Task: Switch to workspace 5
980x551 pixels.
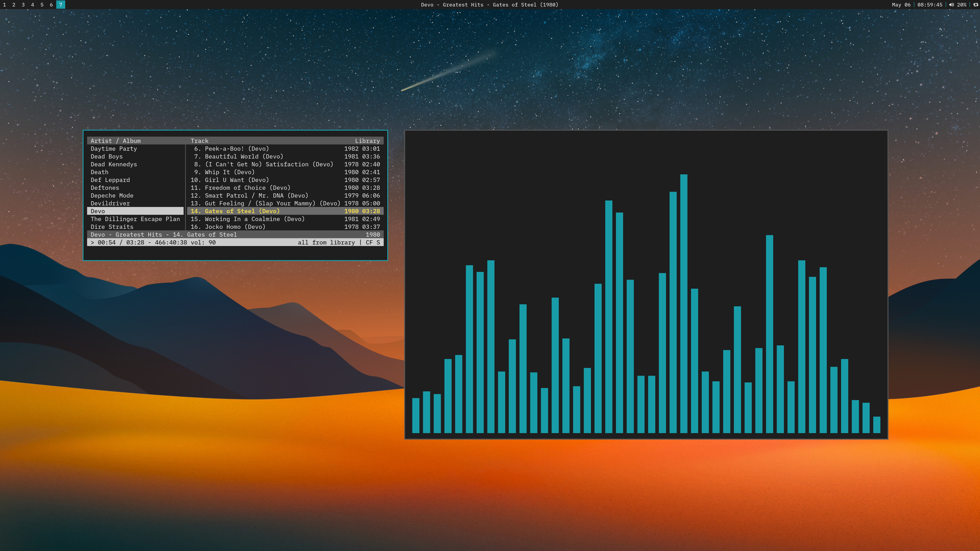Action: click(42, 4)
